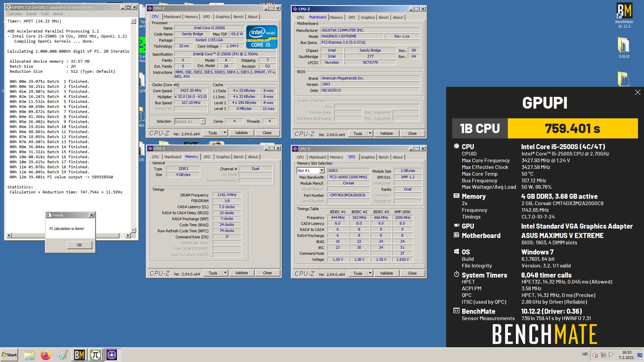Click the GPU icon in BenchMate panel

coord(457,226)
